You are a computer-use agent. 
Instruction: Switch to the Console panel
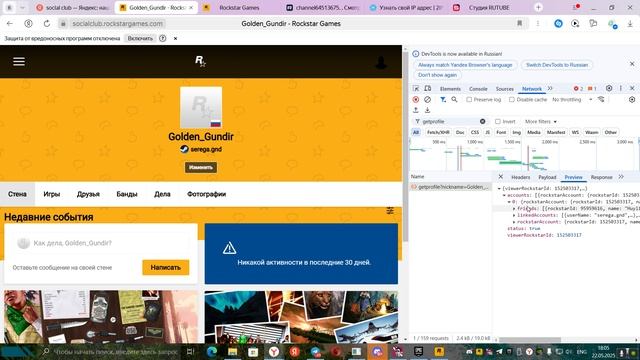click(478, 89)
